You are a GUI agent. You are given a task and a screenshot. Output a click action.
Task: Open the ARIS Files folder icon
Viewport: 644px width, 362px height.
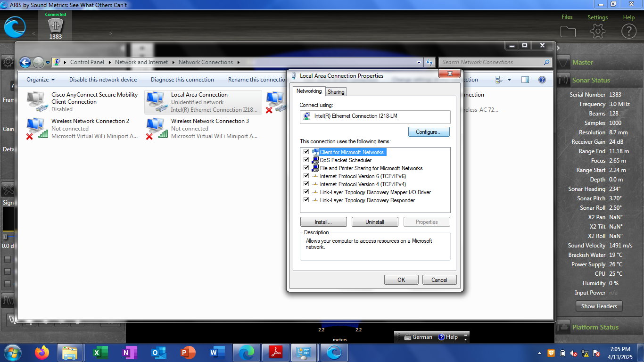coord(568,31)
